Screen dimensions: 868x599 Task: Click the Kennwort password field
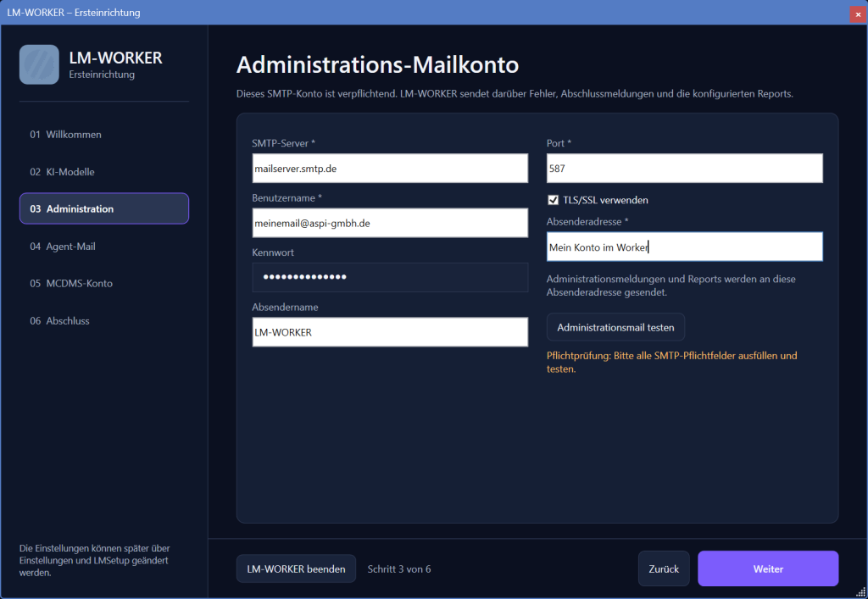(390, 277)
